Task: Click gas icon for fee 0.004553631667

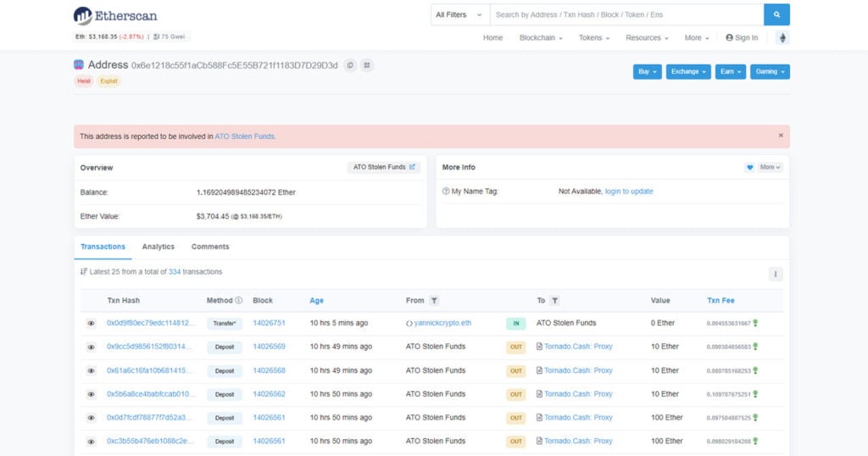Action: click(755, 323)
